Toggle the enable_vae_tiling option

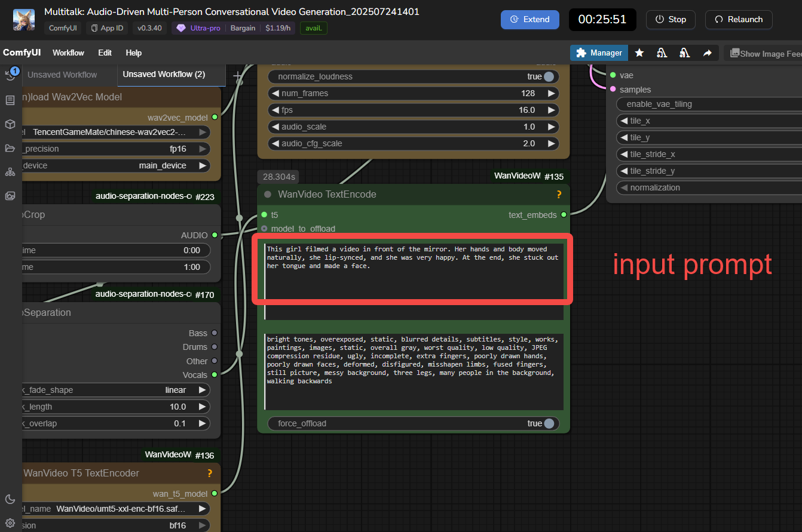(709, 104)
